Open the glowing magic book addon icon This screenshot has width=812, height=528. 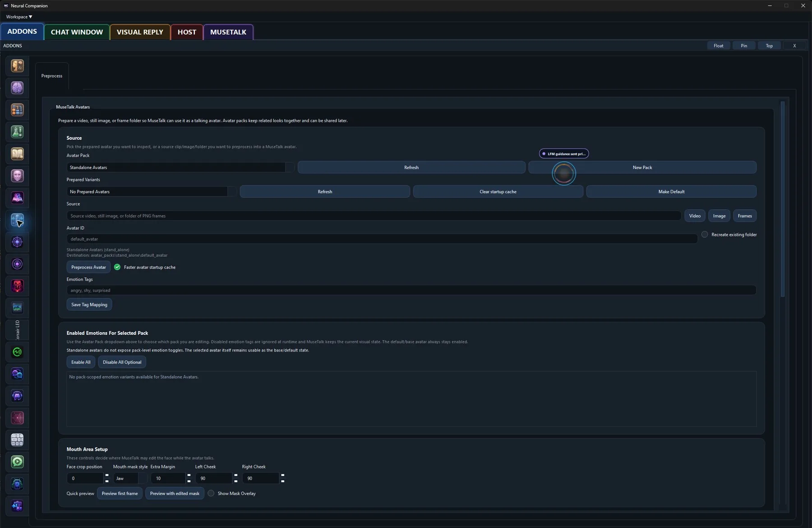(17, 198)
